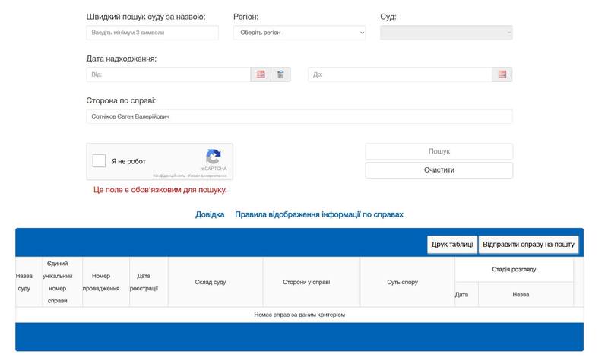Click the 'Сторони у справі' column header
The width and height of the screenshot is (608, 364).
point(311,282)
